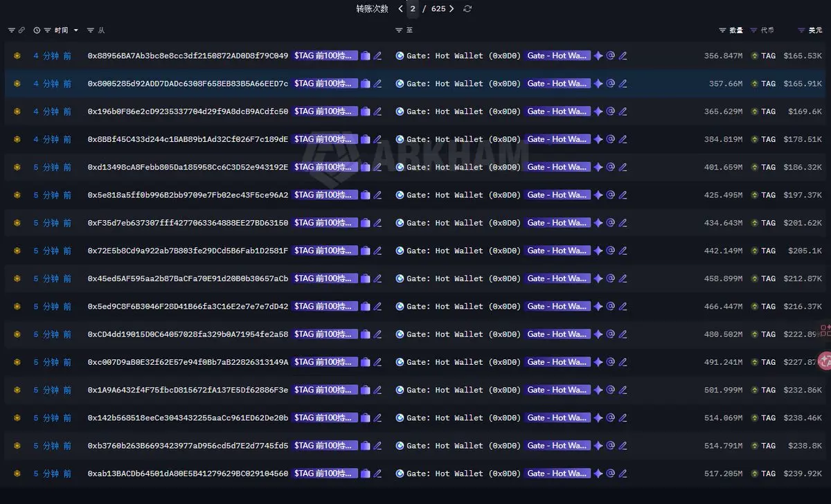Open sender address 0xc007D9aB0E32f62E57e94f0Bb7aB22826313149A
The width and height of the screenshot is (831, 504).
pyautogui.click(x=188, y=362)
